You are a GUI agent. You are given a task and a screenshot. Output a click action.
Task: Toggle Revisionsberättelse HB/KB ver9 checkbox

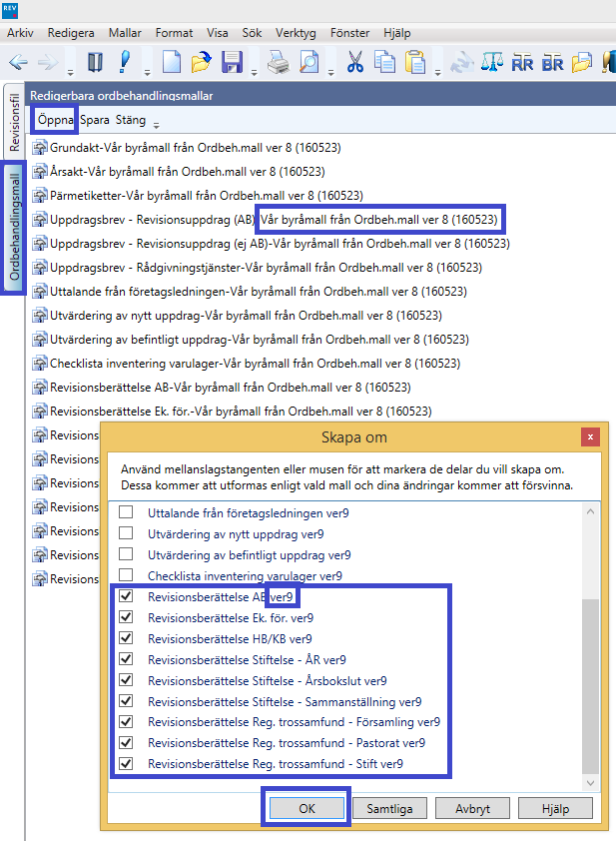pos(126,638)
